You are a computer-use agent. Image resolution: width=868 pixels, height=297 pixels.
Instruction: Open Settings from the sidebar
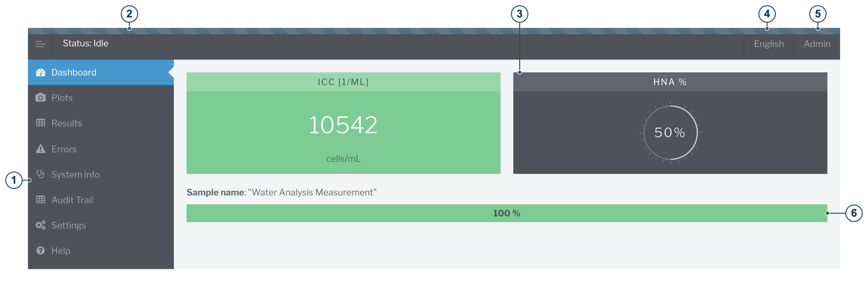pyautogui.click(x=101, y=225)
